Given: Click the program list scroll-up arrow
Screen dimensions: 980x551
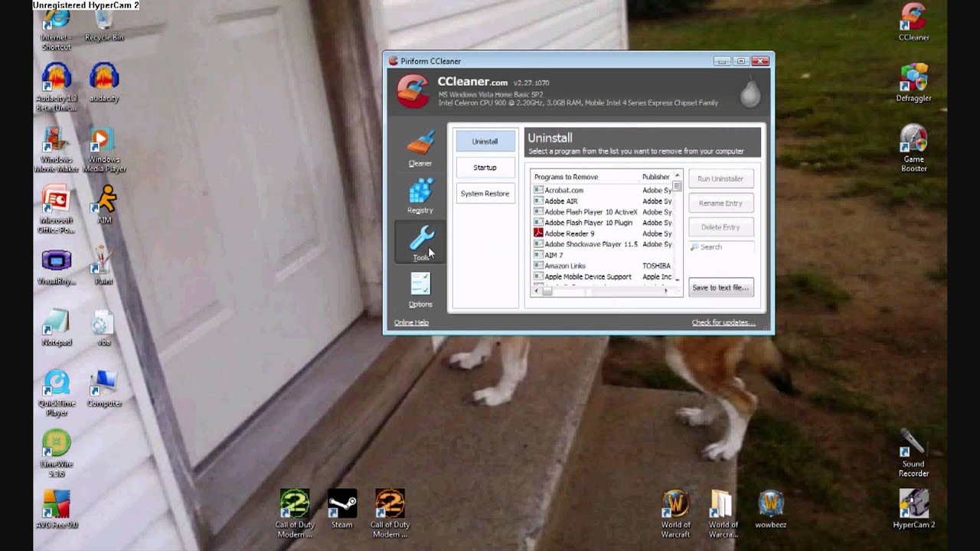Looking at the screenshot, I should tap(677, 176).
